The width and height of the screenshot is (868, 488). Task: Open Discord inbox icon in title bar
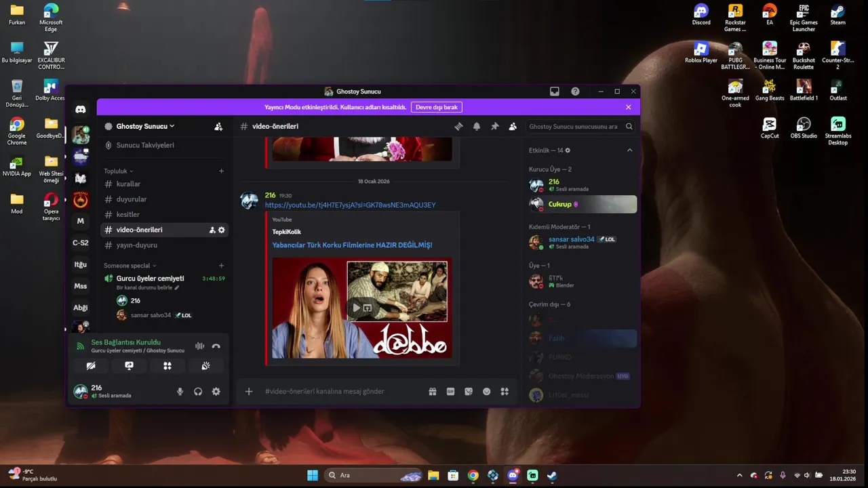pyautogui.click(x=555, y=91)
